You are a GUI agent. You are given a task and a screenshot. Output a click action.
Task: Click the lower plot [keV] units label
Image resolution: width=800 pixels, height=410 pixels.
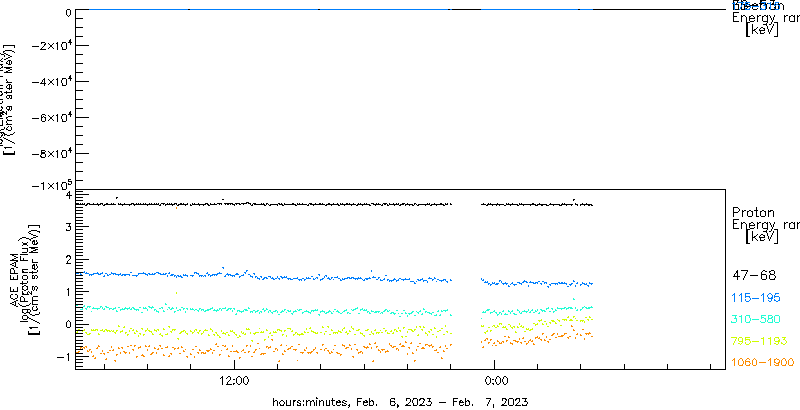coord(762,237)
